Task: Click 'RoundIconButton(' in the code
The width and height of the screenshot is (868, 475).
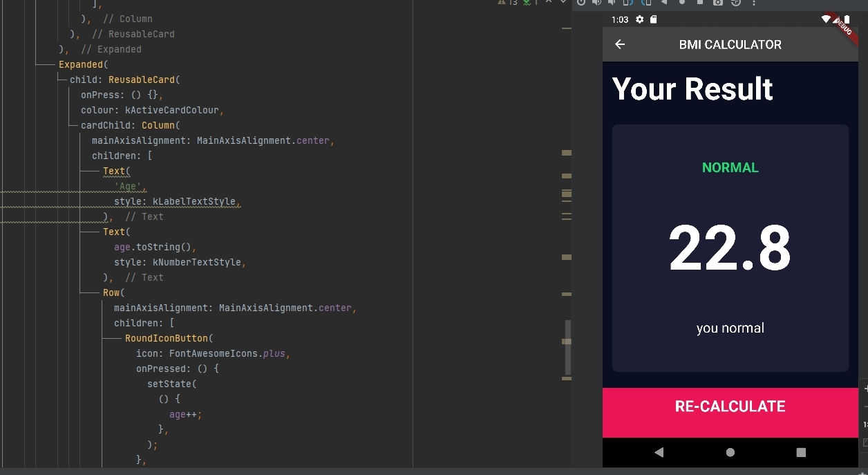Action: click(x=169, y=338)
